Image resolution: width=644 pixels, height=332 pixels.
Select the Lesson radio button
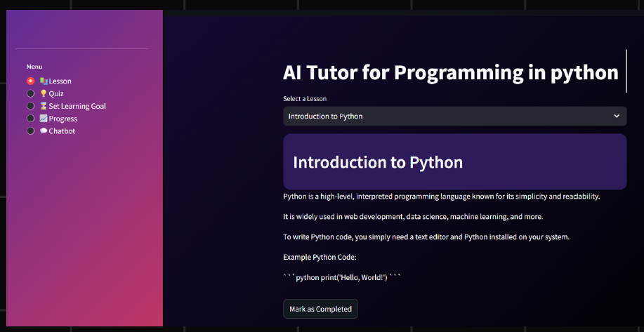[x=30, y=81]
